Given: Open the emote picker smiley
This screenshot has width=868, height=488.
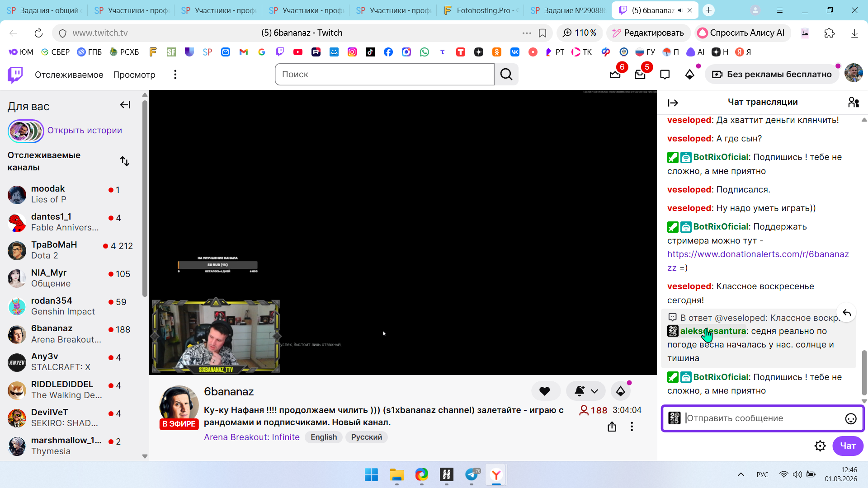Looking at the screenshot, I should pos(850,419).
